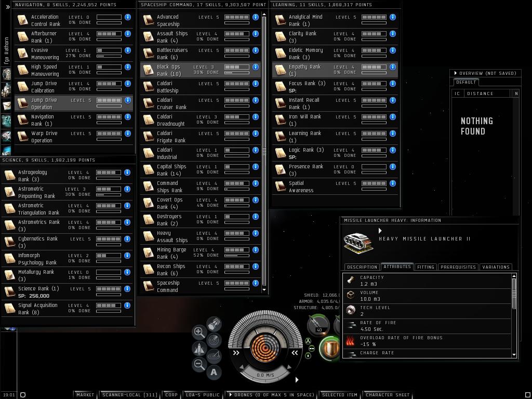The width and height of the screenshot is (532, 399).
Task: Click the Cybernetics skill book icon
Action: click(x=9, y=242)
